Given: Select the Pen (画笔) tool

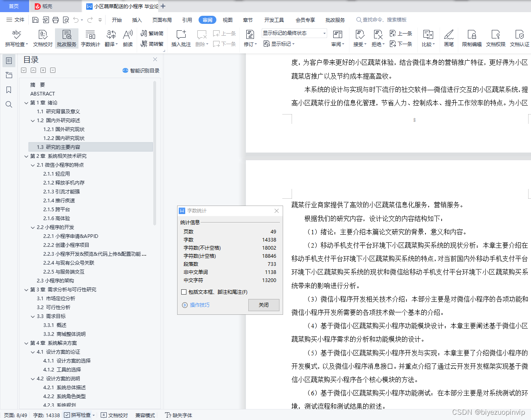Looking at the screenshot, I should [x=449, y=38].
